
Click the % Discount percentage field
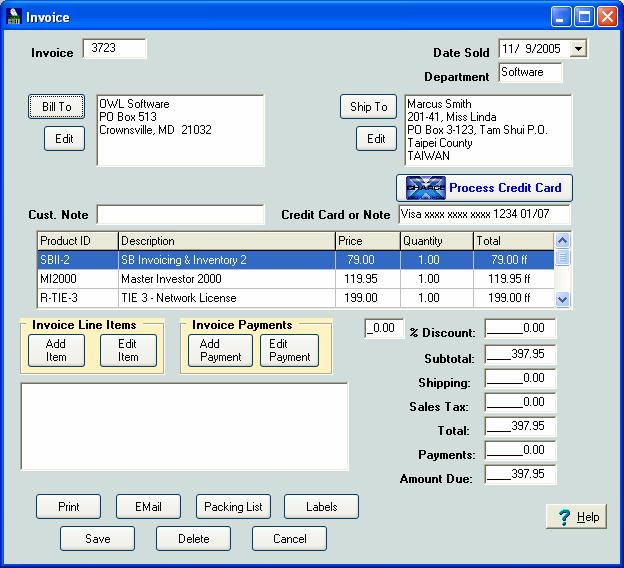click(384, 328)
